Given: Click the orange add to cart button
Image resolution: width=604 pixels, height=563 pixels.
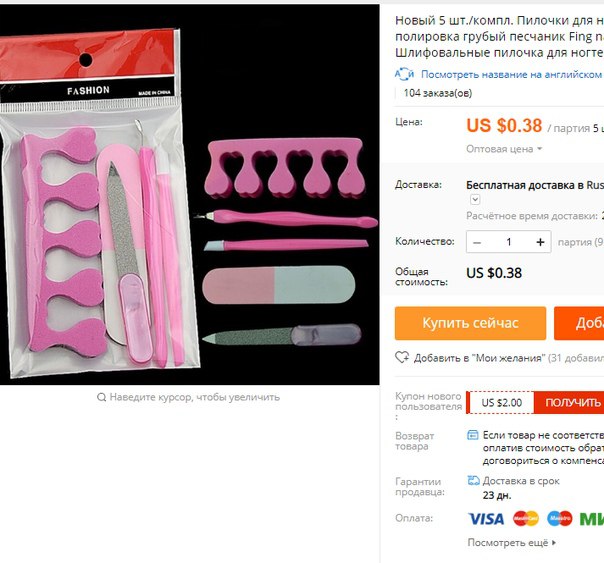Looking at the screenshot, I should tap(579, 323).
